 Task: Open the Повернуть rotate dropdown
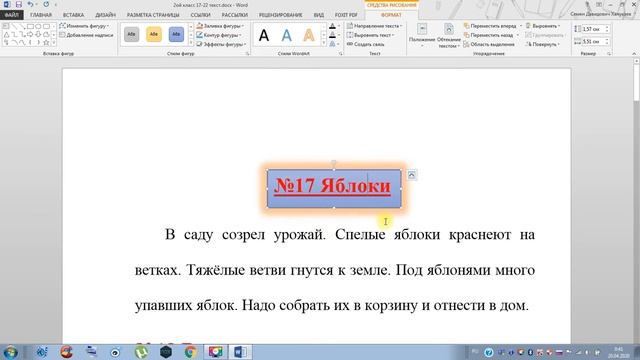coord(542,44)
